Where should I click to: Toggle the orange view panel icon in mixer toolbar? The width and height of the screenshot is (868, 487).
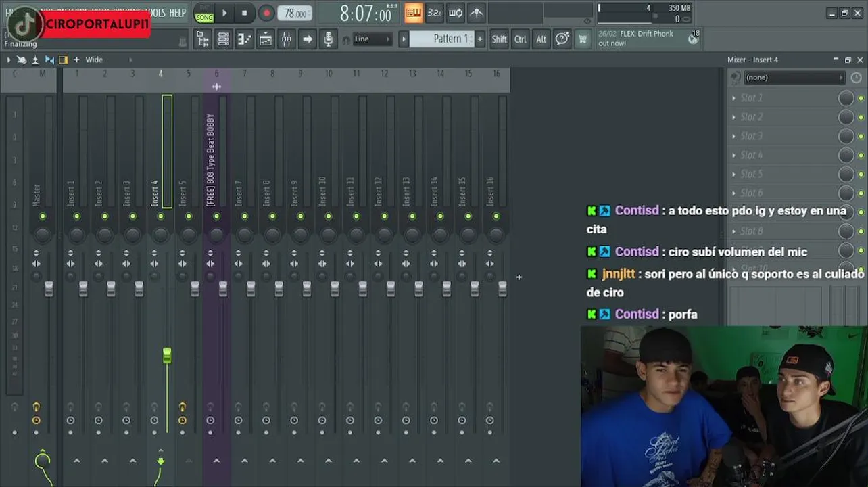[63, 60]
